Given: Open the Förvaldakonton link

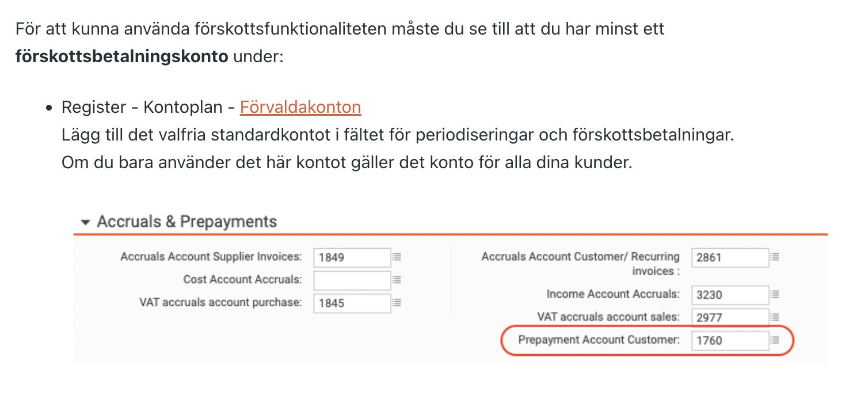Looking at the screenshot, I should [x=300, y=107].
